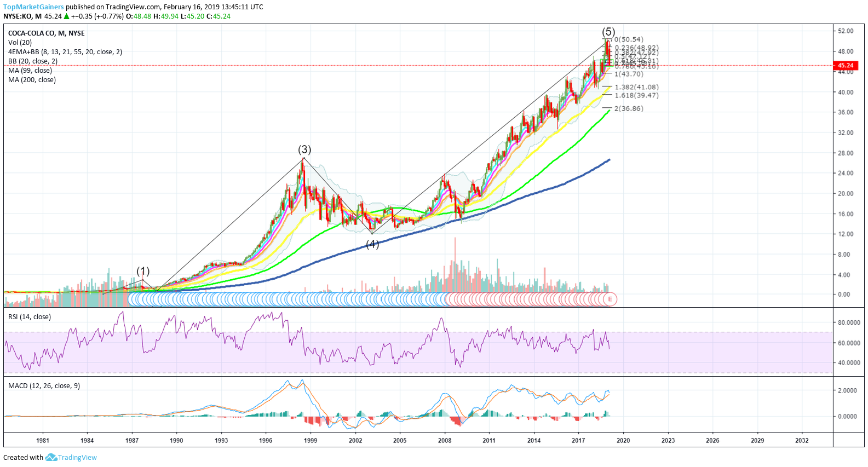This screenshot has height=467, width=868.
Task: Select the BB (20, close, 2) label
Action: pos(33,61)
